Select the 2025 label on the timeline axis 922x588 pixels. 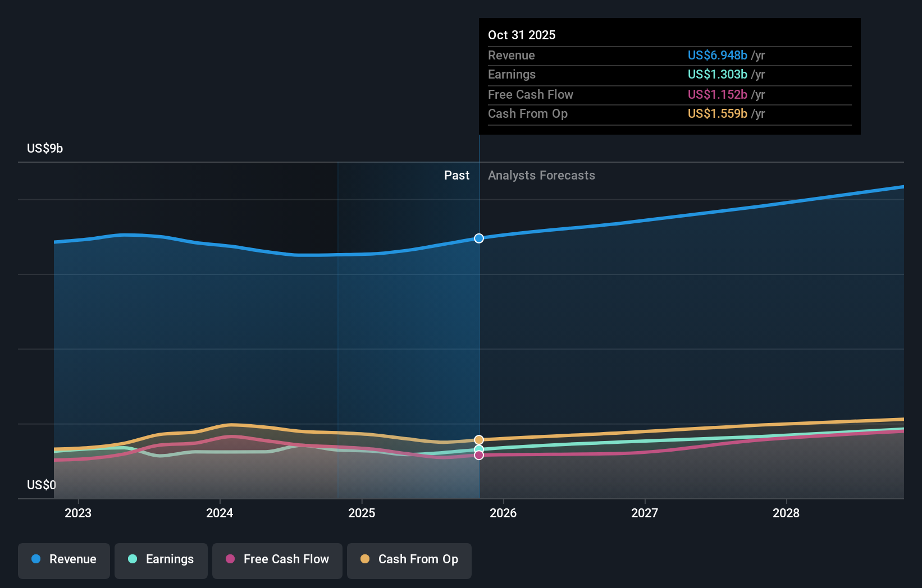pyautogui.click(x=362, y=513)
